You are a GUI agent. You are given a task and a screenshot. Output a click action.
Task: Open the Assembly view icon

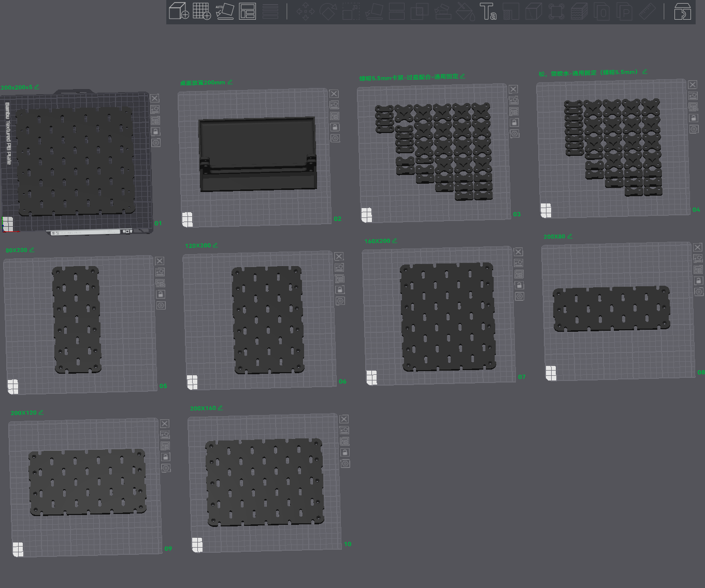pyautogui.click(x=682, y=11)
